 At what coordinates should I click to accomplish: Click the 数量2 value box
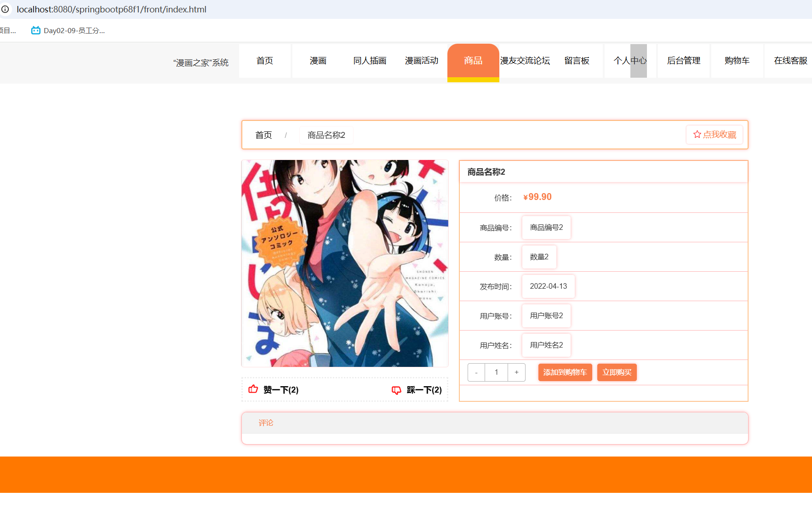pyautogui.click(x=539, y=257)
